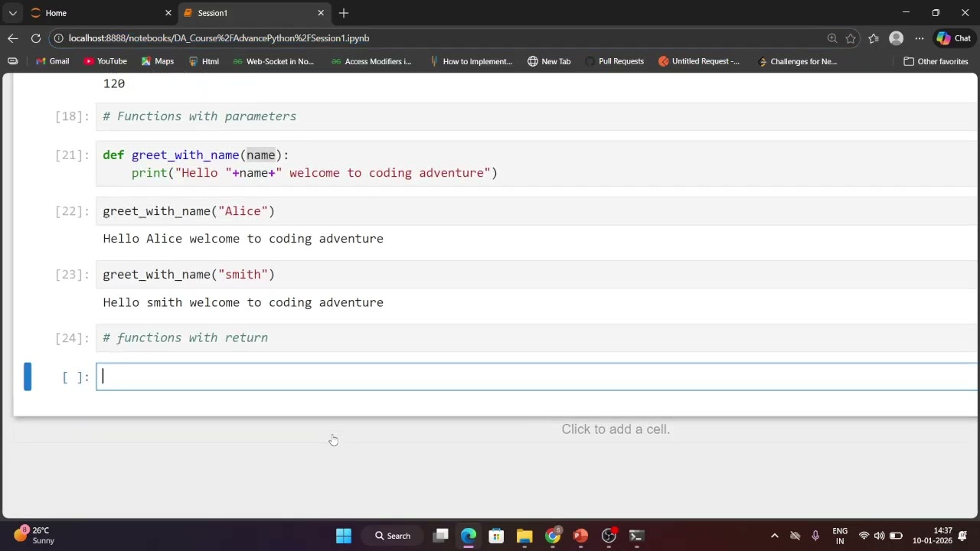The image size is (980, 551).
Task: Open a new browser tab
Action: [344, 13]
